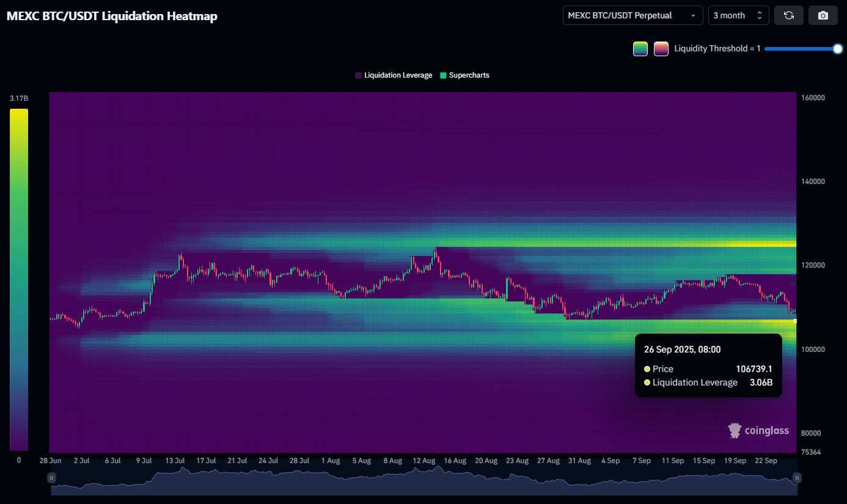Open the MEXC BTC/USDT Perpetual dropdown
The height and width of the screenshot is (504, 847).
click(632, 15)
